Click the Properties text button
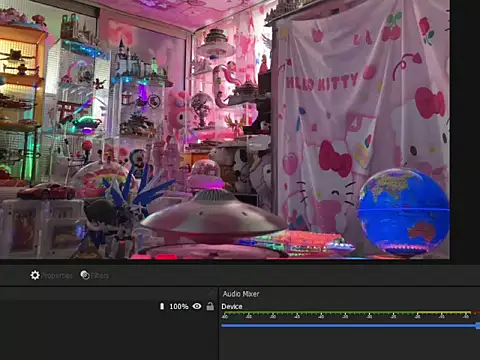This screenshot has height=360, width=480. click(57, 276)
